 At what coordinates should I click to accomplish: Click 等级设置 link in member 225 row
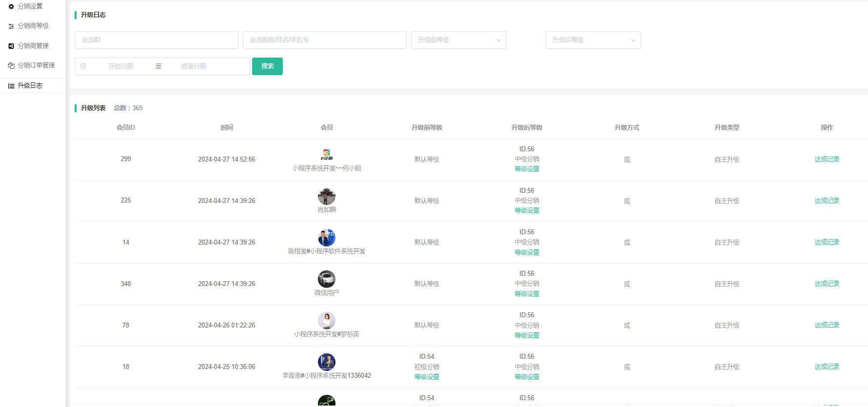(527, 211)
